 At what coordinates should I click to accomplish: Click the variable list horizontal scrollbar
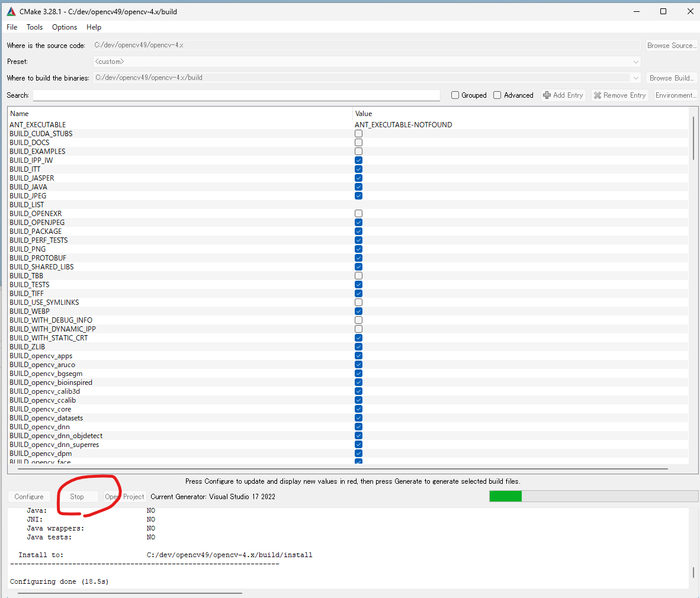343,469
